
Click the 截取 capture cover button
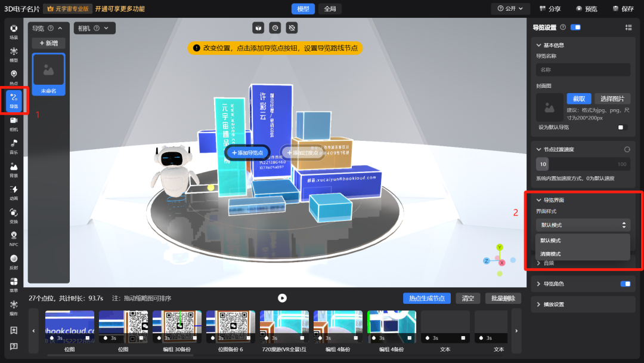coord(578,99)
